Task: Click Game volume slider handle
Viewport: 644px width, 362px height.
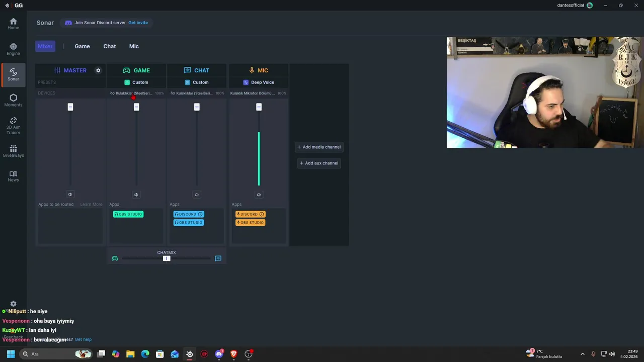Action: point(136,107)
